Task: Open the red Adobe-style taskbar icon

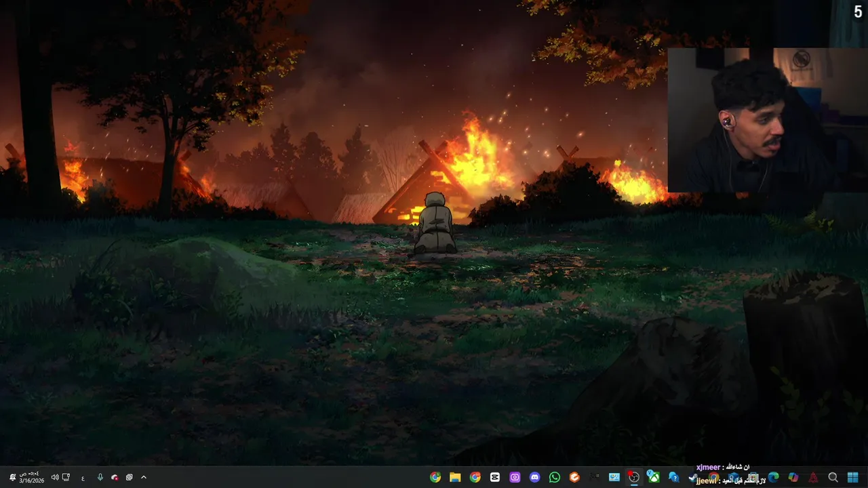Action: click(813, 477)
